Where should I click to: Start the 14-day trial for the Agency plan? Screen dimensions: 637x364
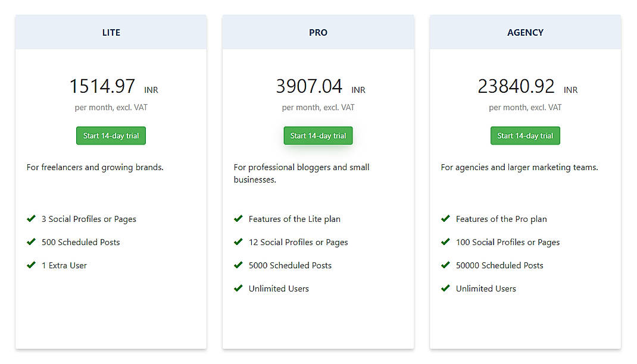(x=525, y=135)
